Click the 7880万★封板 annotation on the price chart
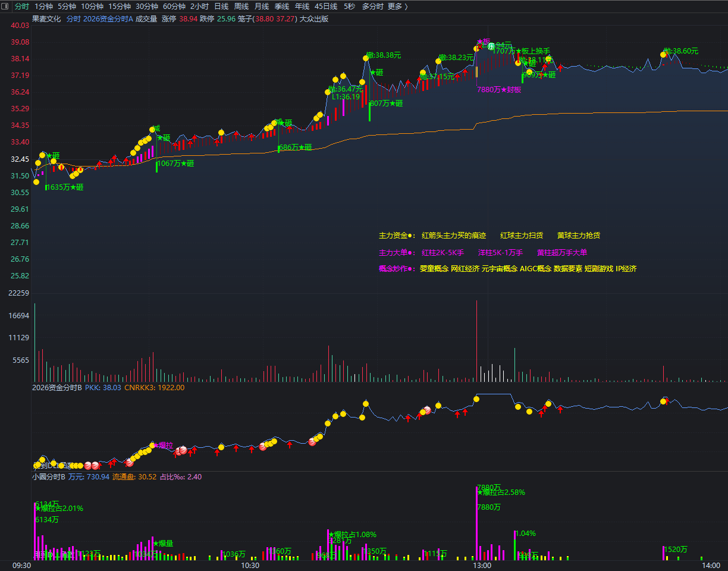 (x=499, y=90)
